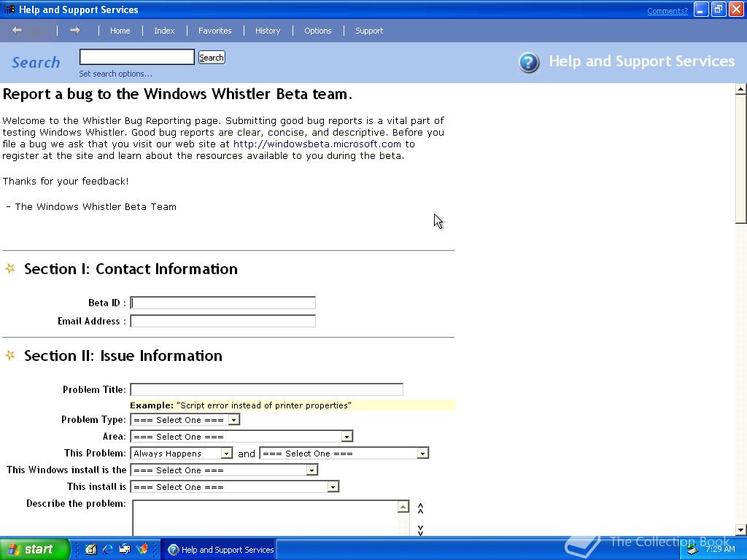Click the Search button
The height and width of the screenshot is (560, 747).
(212, 58)
